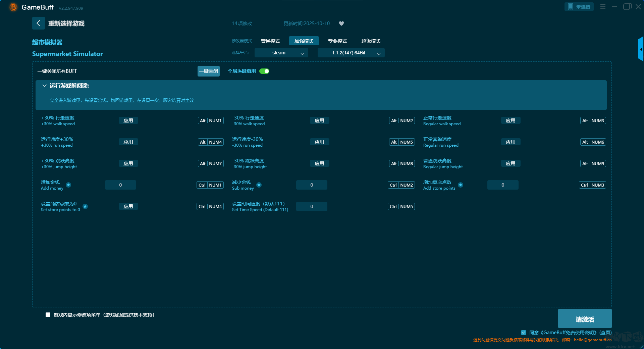
Task: Click the back arrow icon beside 重新选择游戏
Action: click(x=38, y=23)
